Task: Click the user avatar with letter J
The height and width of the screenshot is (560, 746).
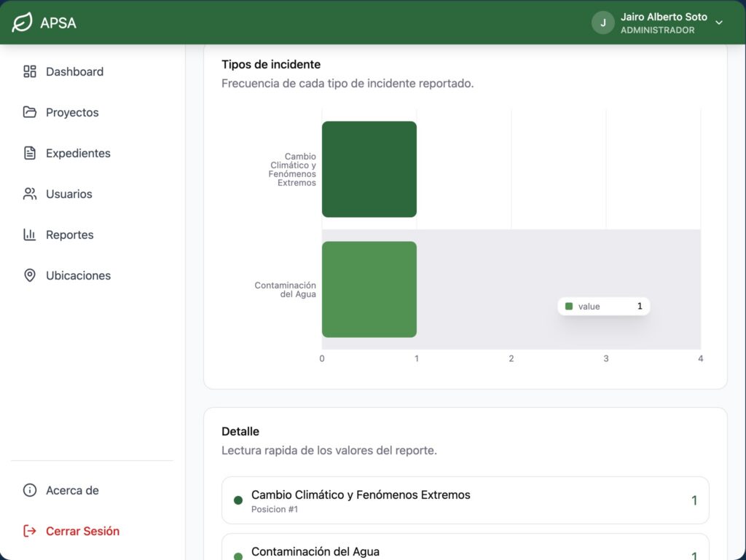Action: 602,23
